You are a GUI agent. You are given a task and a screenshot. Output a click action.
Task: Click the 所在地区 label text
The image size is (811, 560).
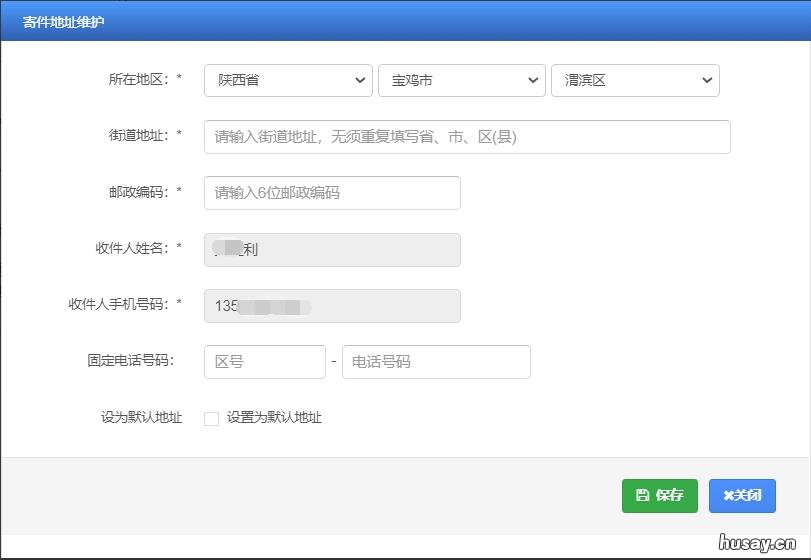click(139, 79)
